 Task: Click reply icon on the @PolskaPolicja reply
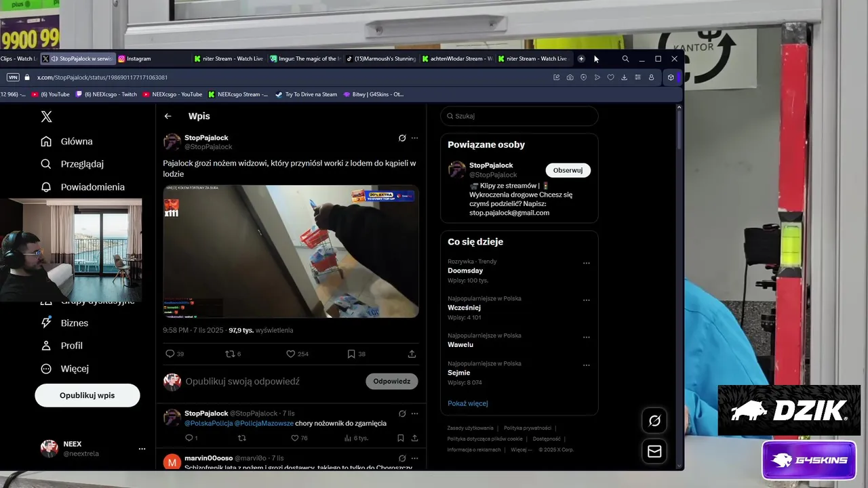pyautogui.click(x=189, y=438)
